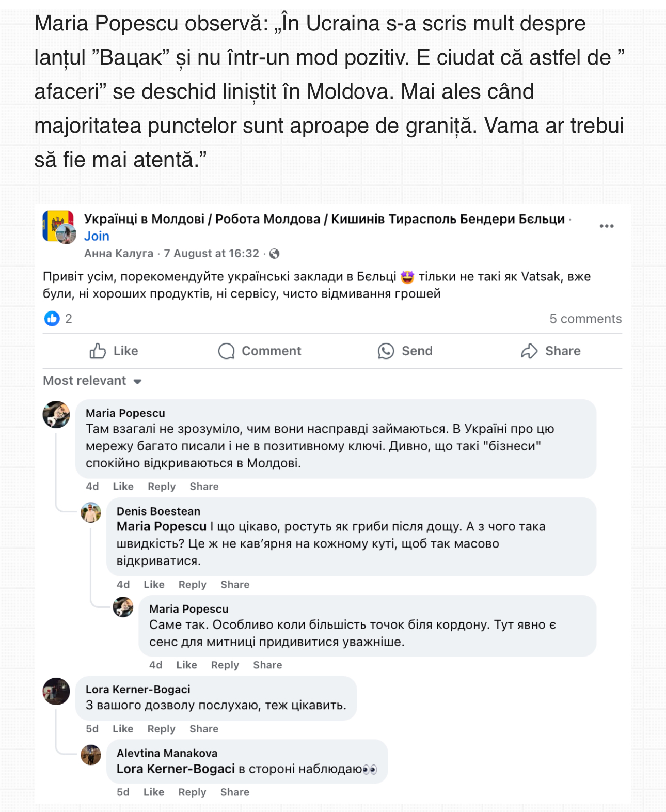Reply to Maria Popescu's first comment
This screenshot has width=666, height=812.
click(x=162, y=487)
